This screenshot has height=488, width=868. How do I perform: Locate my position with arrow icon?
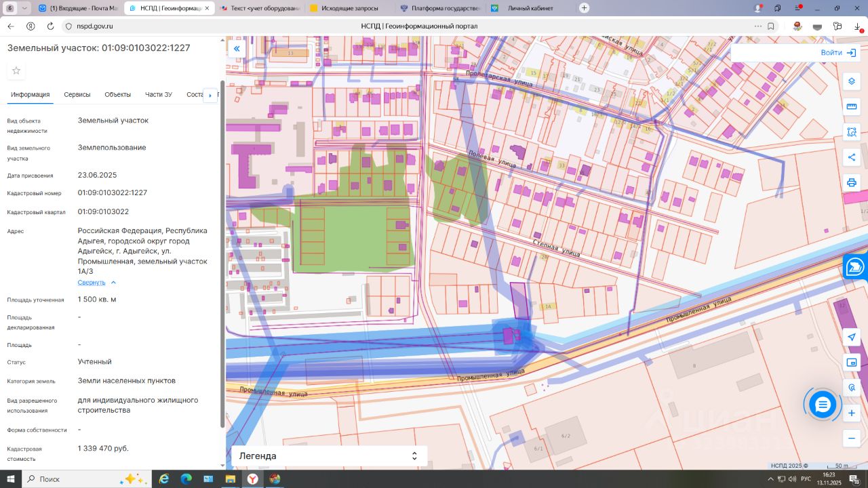[x=852, y=337]
